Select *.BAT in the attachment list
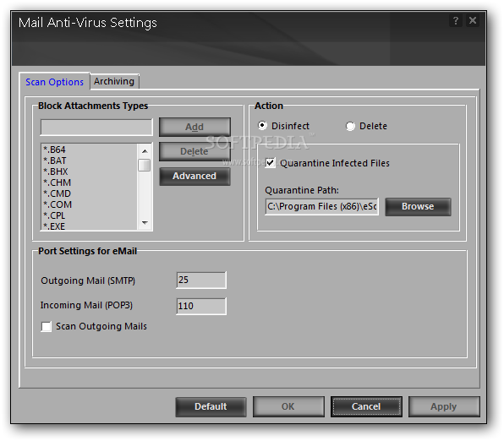 coord(90,161)
